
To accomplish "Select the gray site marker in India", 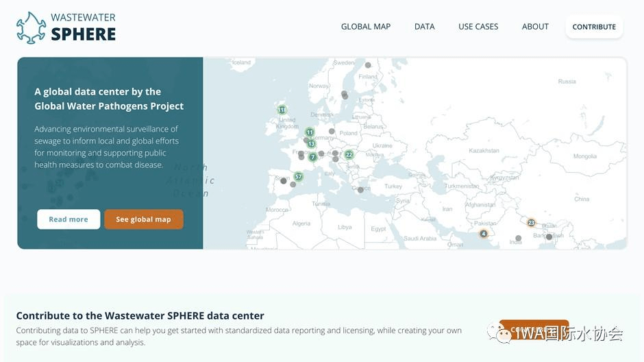I will click(518, 239).
